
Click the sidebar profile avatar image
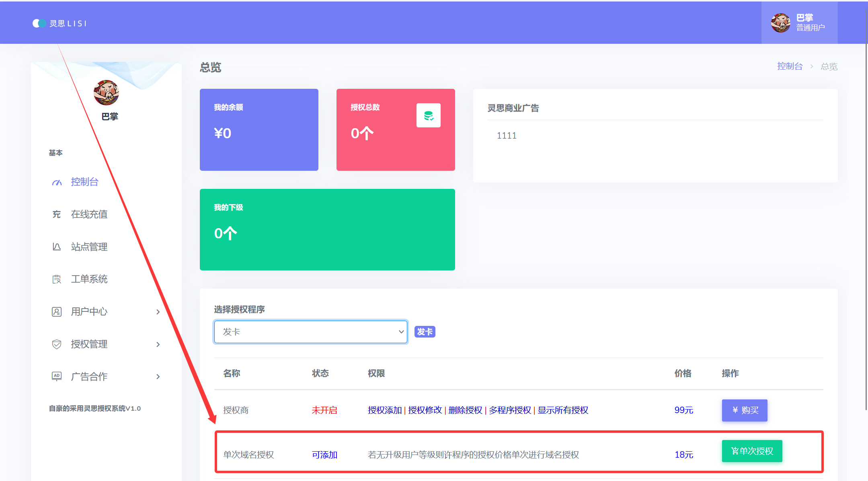(106, 93)
